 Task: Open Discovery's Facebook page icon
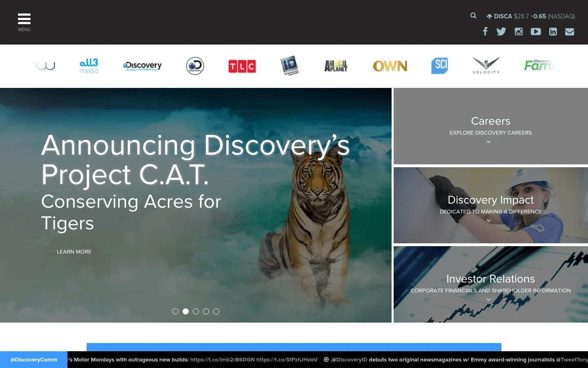[485, 31]
